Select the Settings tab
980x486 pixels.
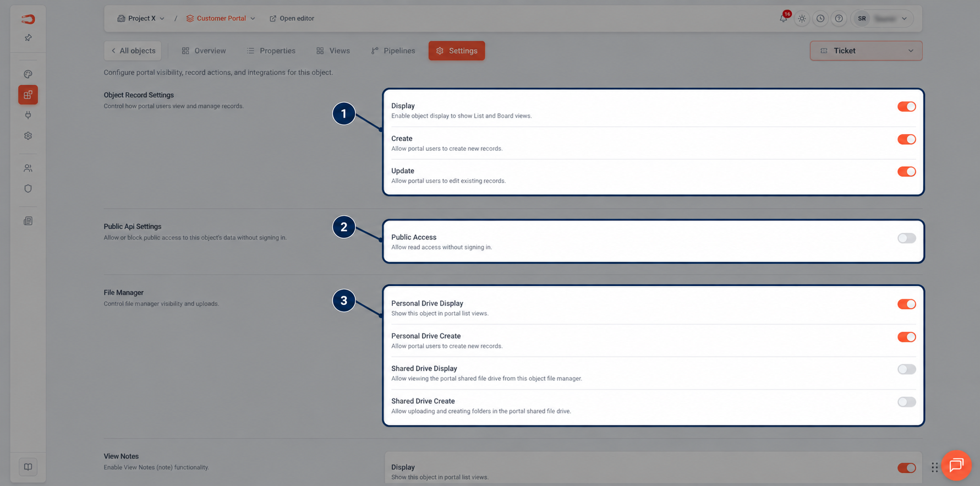point(457,51)
